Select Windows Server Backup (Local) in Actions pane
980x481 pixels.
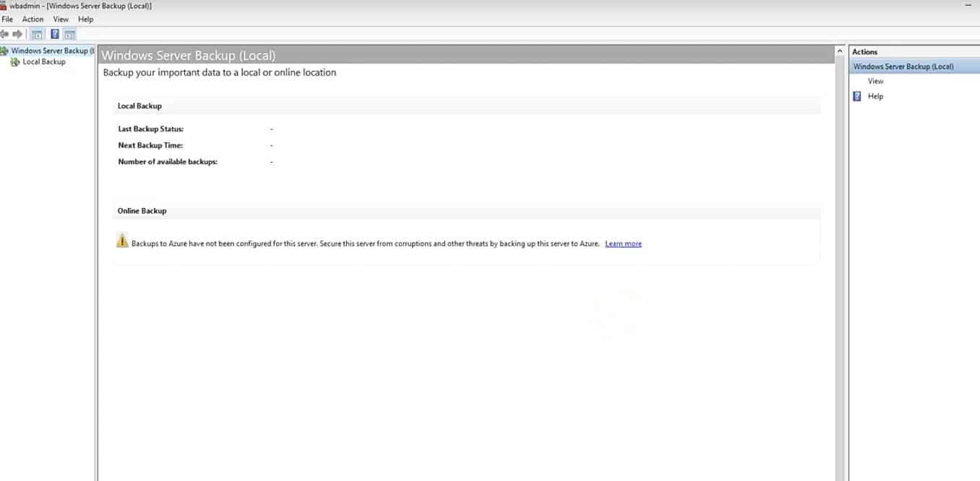pyautogui.click(x=898, y=66)
